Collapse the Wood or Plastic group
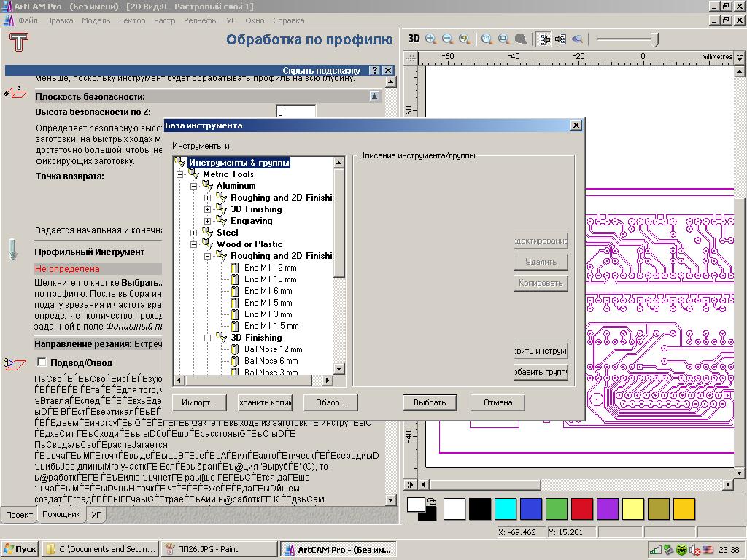Image resolution: width=747 pixels, height=560 pixels. click(194, 244)
